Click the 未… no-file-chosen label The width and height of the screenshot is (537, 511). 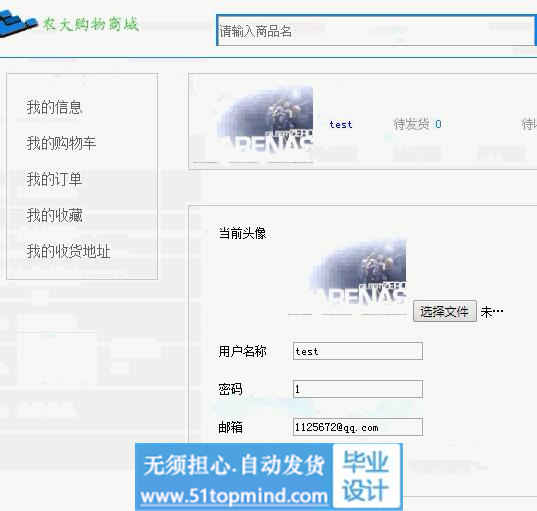pos(492,312)
